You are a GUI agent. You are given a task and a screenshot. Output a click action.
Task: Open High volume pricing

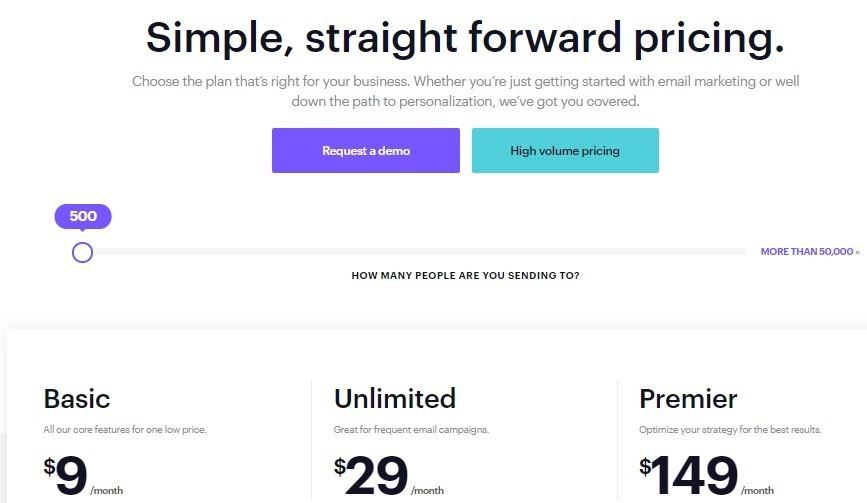[x=565, y=151]
